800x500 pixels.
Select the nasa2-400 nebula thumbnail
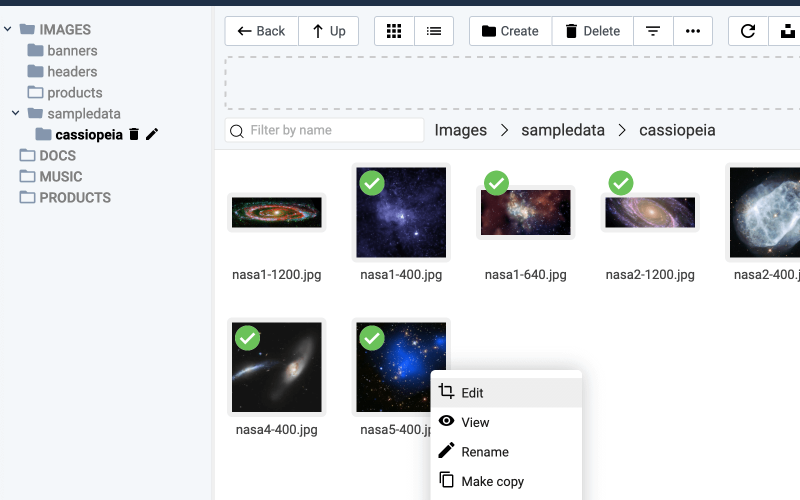point(763,212)
